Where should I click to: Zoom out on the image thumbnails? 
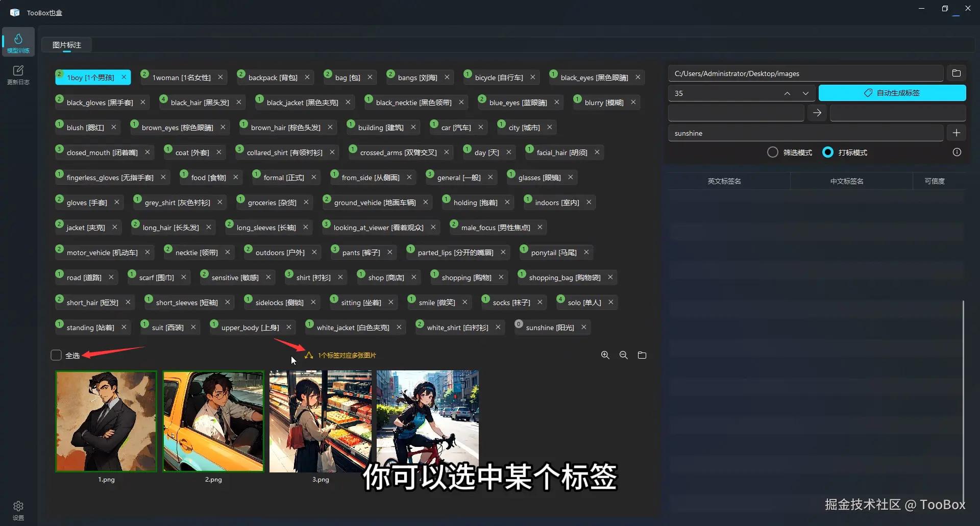[x=623, y=355]
